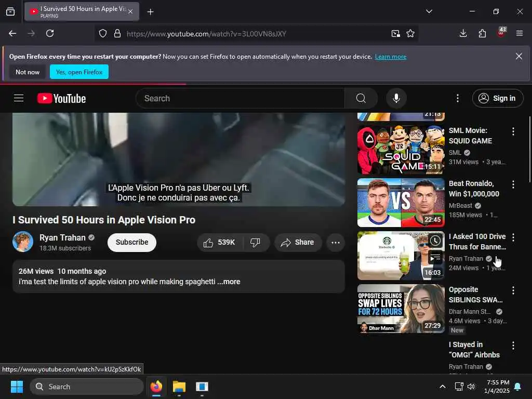Subscribe to Ryan Trahan
Screen dimensions: 532x399
point(132,242)
